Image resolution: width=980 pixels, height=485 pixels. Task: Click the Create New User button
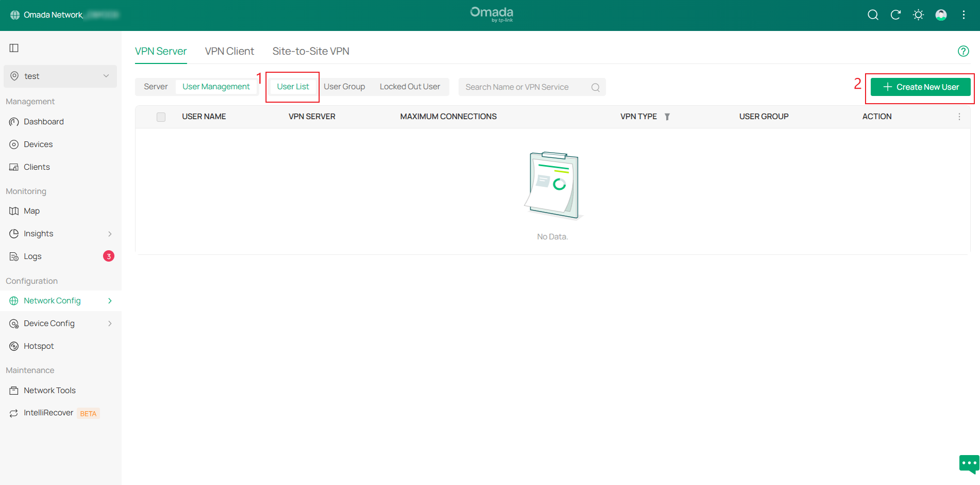[x=920, y=87]
